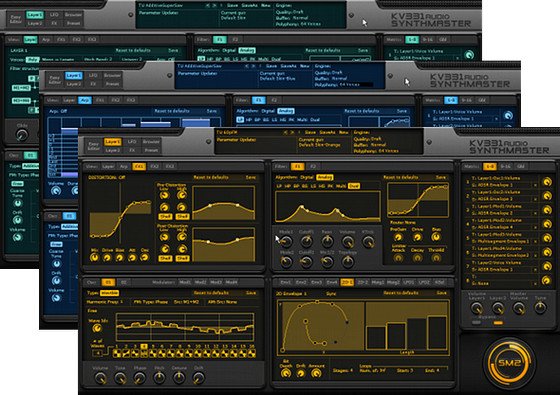Switch to the O2 oscillator tab
The image size is (560, 395).
pos(124,282)
